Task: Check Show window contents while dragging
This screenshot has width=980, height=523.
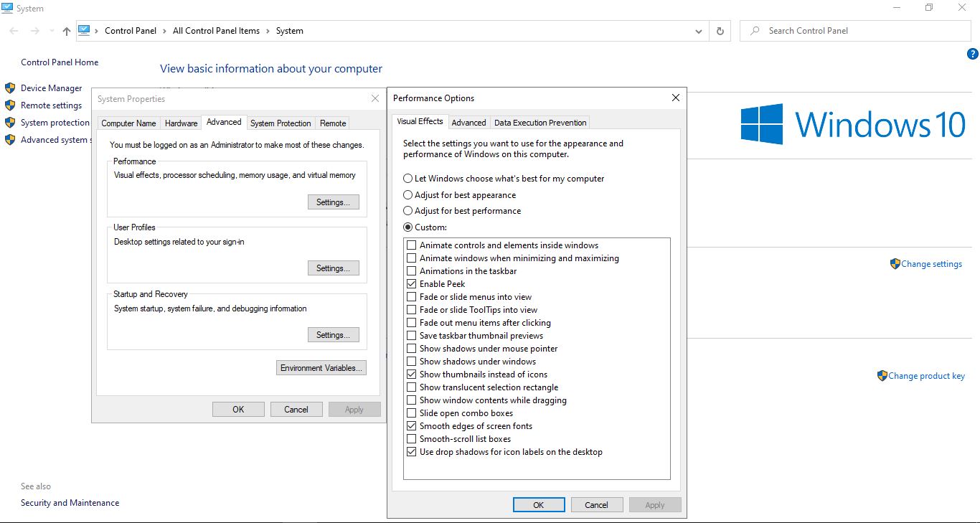Action: point(412,400)
